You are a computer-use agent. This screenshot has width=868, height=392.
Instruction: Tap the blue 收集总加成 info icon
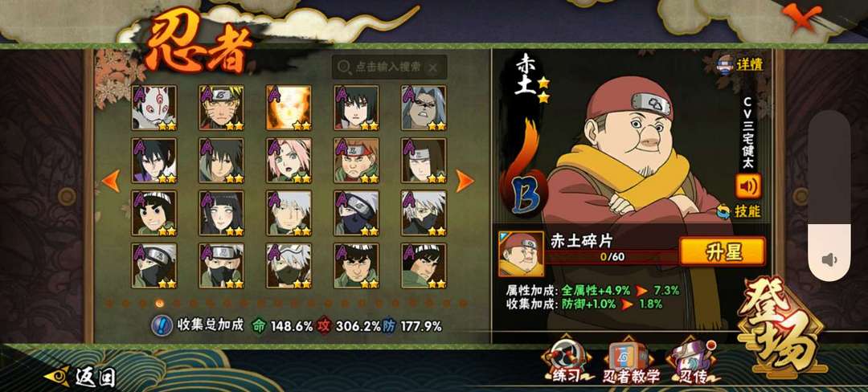pyautogui.click(x=161, y=325)
